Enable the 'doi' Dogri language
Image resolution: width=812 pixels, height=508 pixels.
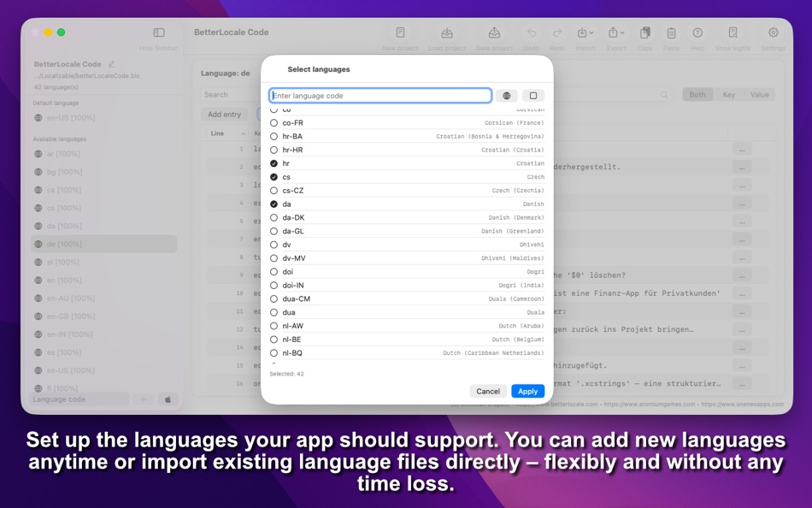275,271
